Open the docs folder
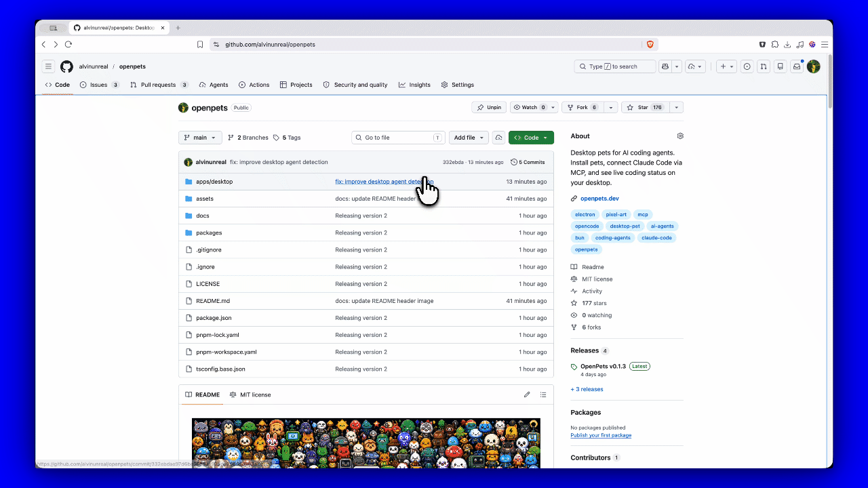This screenshot has height=488, width=868. click(x=203, y=216)
